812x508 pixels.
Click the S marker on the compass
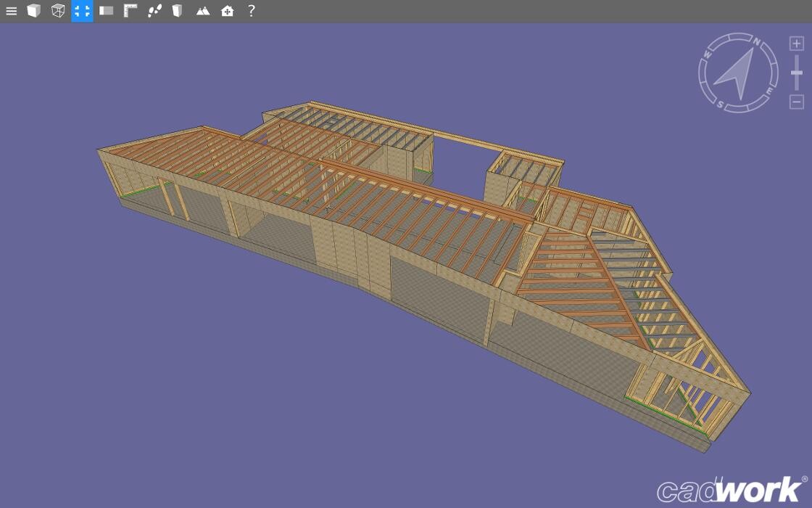click(x=720, y=104)
